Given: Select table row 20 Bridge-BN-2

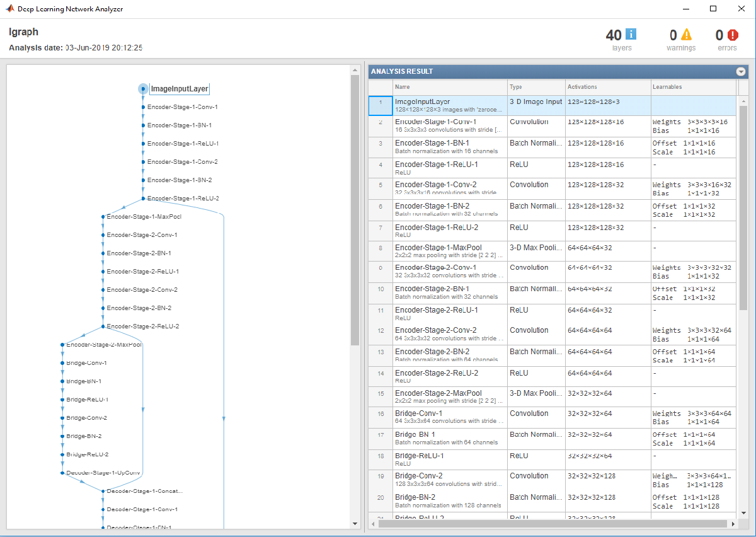Looking at the screenshot, I should coord(552,501).
